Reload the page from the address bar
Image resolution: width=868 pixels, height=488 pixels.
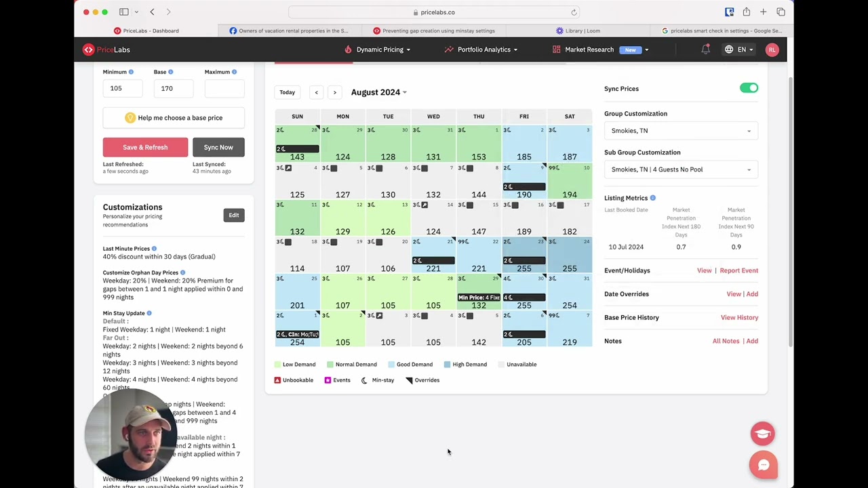tap(574, 12)
